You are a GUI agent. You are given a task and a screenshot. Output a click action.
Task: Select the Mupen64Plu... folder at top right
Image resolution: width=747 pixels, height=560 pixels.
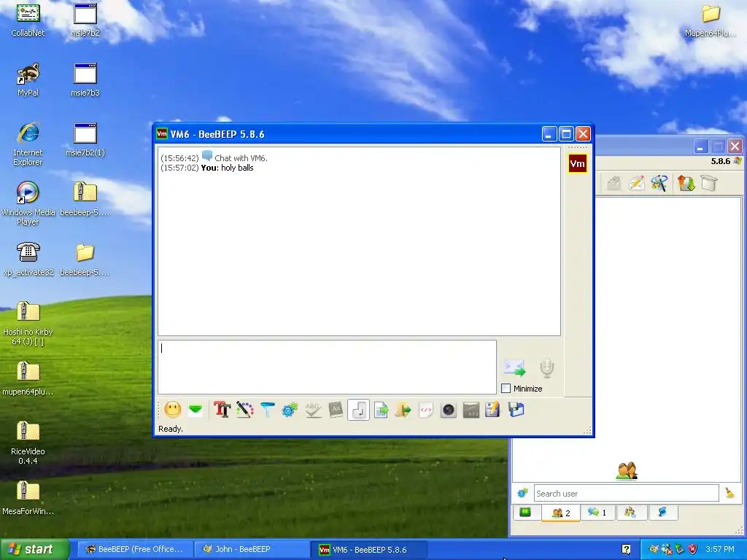(711, 20)
